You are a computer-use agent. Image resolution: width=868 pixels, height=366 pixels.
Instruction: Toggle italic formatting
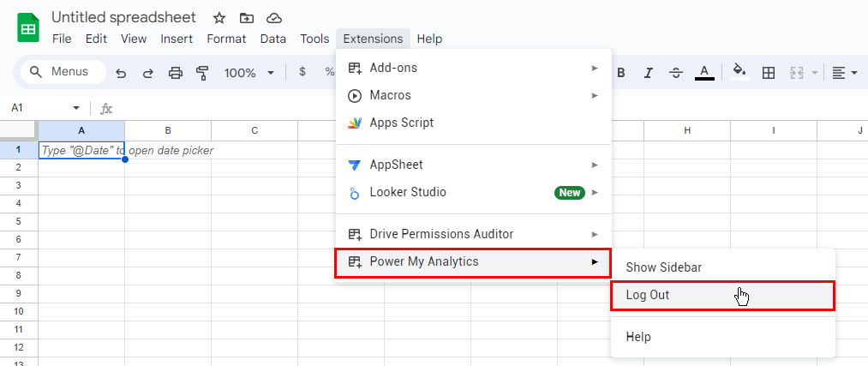649,73
